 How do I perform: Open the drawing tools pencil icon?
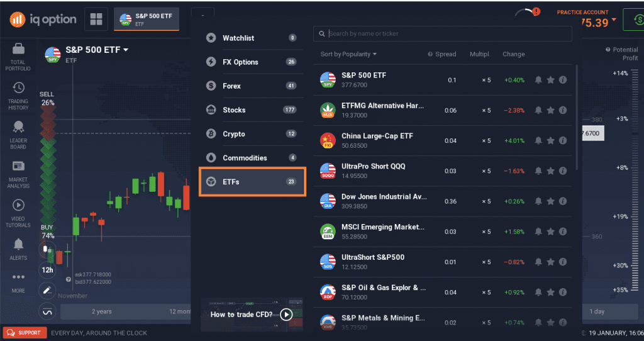[47, 291]
